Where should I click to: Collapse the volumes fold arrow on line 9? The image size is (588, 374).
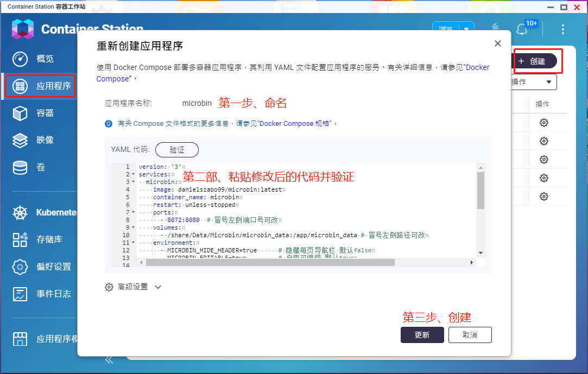(133, 227)
